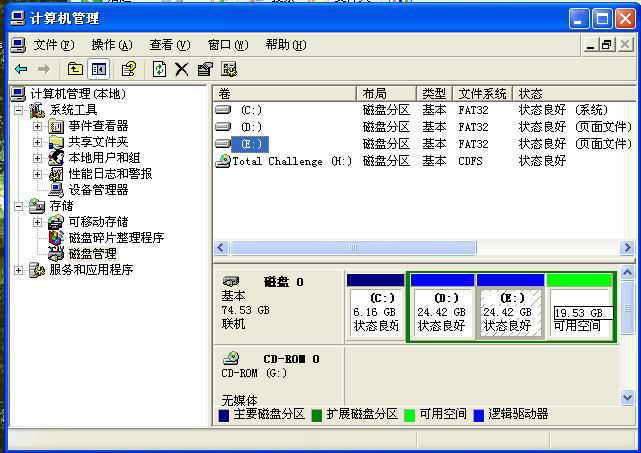Screen dimensions: 641x453
Task: Expand the 本地用户和组 node
Action: pos(37,158)
